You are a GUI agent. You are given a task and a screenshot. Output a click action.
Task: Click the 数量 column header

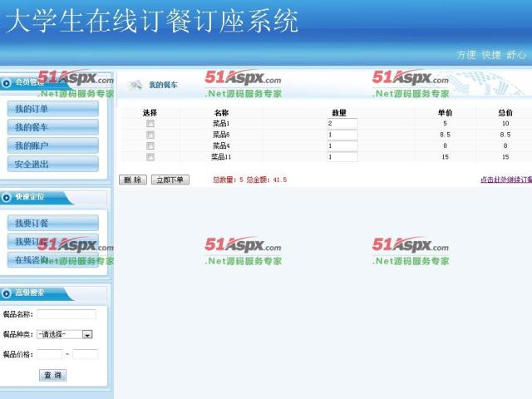tap(338, 113)
